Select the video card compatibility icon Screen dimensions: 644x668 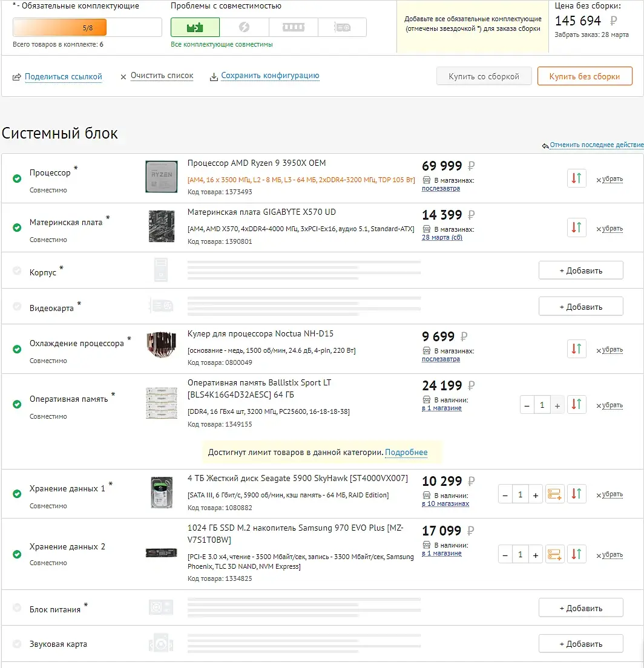(x=342, y=27)
